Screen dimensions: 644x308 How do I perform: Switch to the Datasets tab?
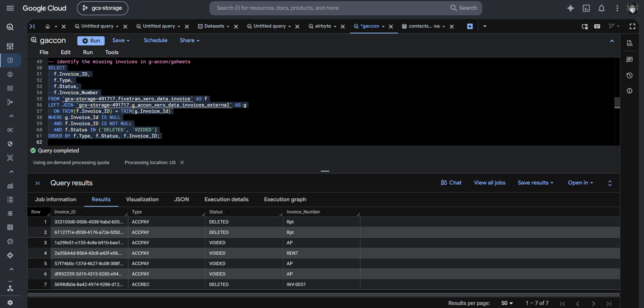[214, 26]
